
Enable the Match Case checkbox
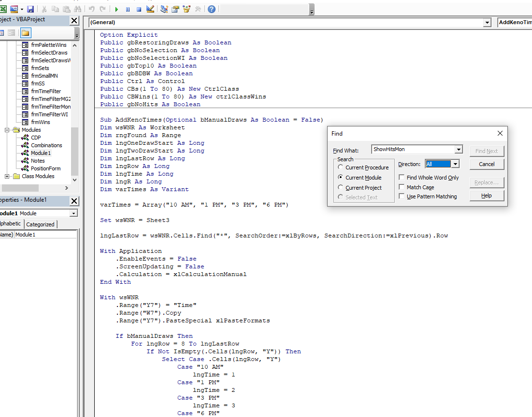point(402,187)
